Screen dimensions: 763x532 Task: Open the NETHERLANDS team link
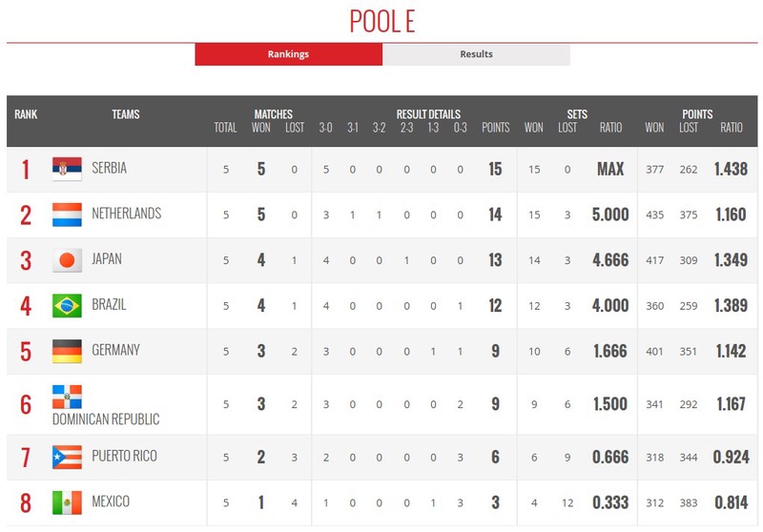click(127, 214)
